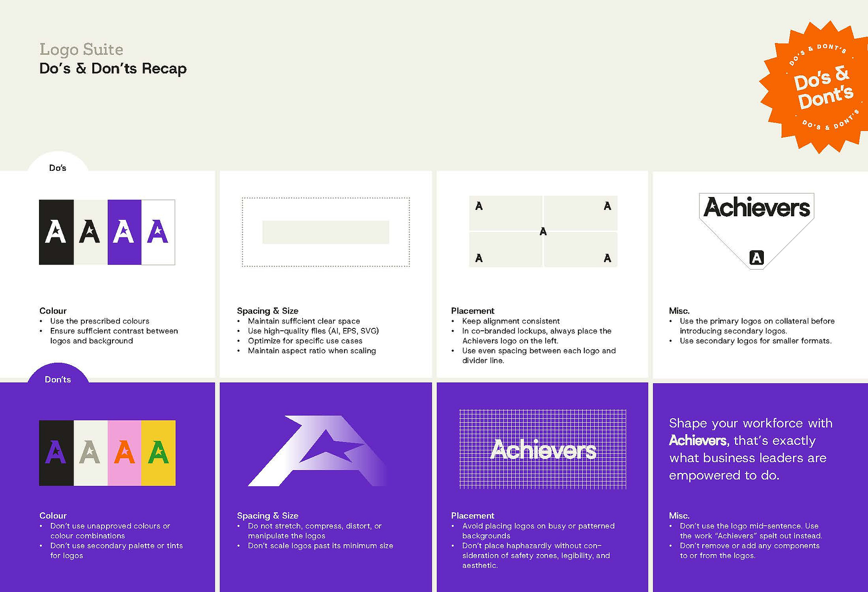This screenshot has height=592, width=868.
Task: Click the orange A on pink swatch
Action: pyautogui.click(x=124, y=453)
